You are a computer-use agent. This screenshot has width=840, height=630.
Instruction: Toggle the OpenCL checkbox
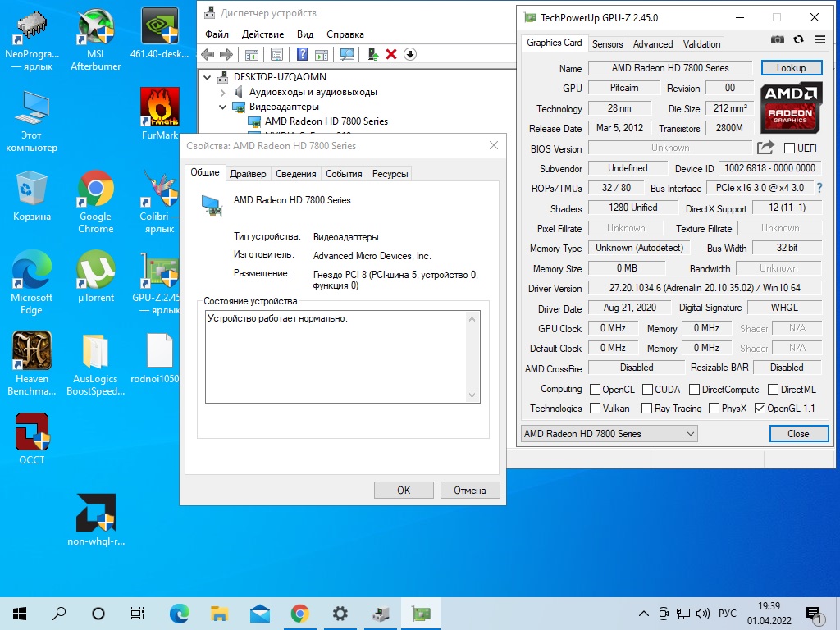coord(595,389)
